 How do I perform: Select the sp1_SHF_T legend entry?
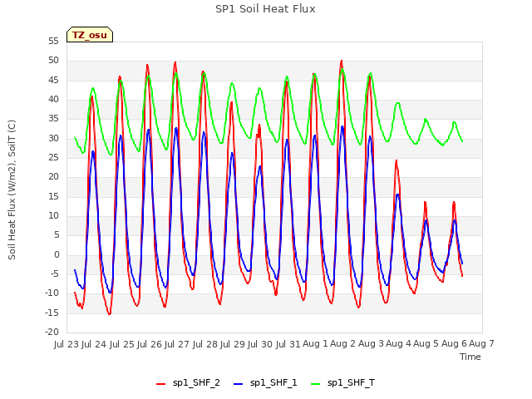pyautogui.click(x=342, y=383)
